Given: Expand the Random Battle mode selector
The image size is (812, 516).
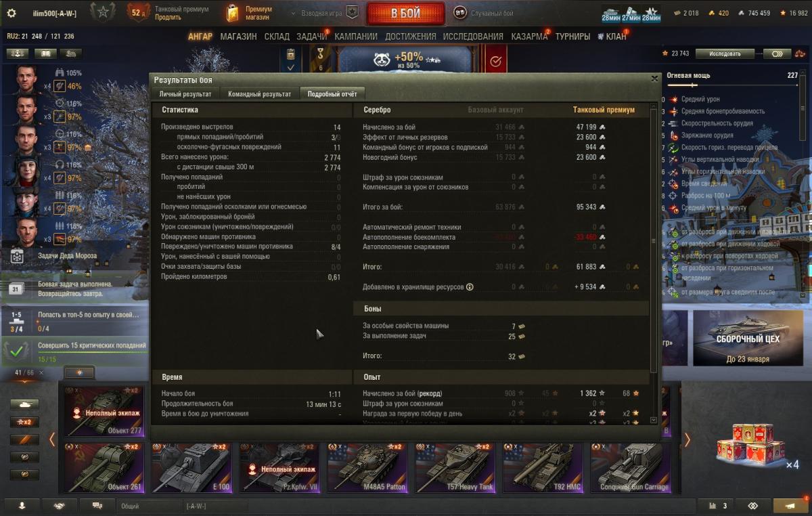Looking at the screenshot, I should coord(483,13).
